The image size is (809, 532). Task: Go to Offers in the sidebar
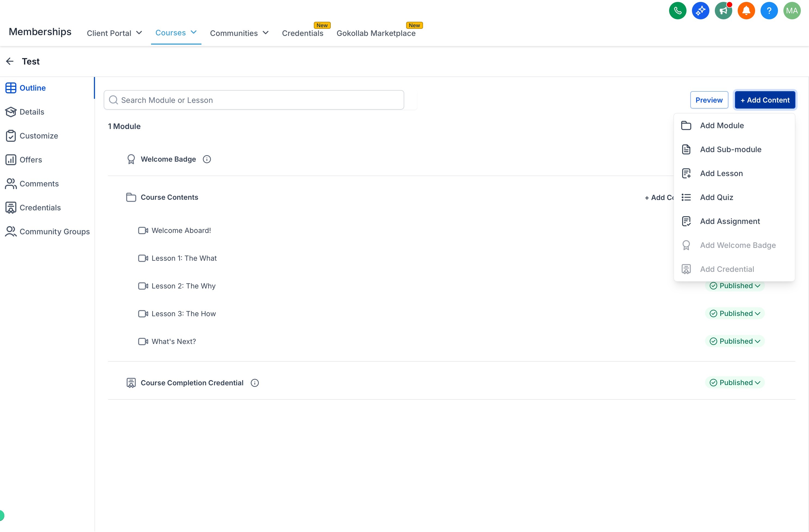31,160
